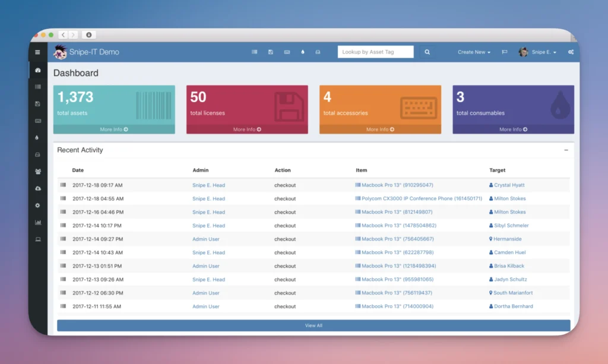
Task: Click the top navbar components printer icon
Action: pyautogui.click(x=318, y=52)
